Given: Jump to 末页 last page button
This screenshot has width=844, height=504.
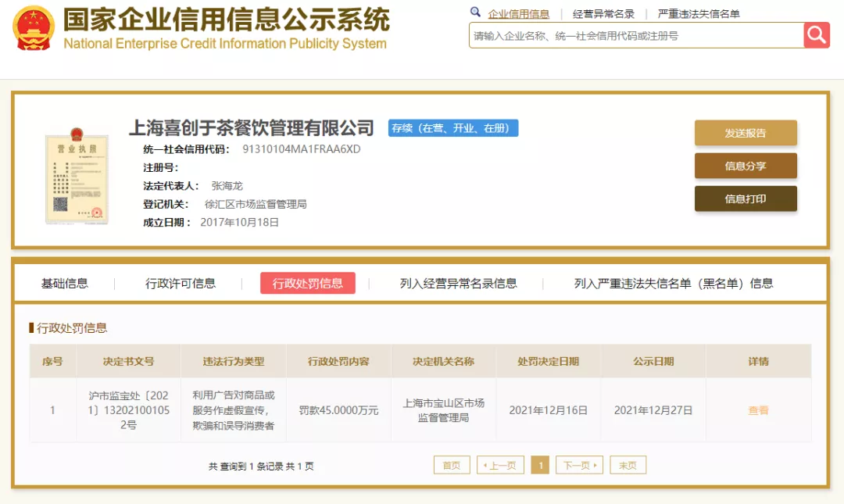Looking at the screenshot, I should point(628,465).
